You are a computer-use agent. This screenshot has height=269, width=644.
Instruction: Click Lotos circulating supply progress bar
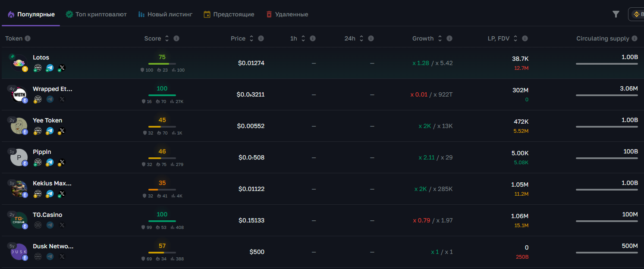pyautogui.click(x=606, y=64)
